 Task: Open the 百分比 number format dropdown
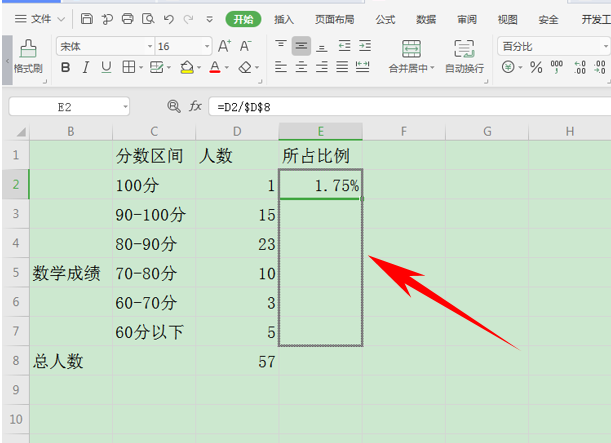606,47
